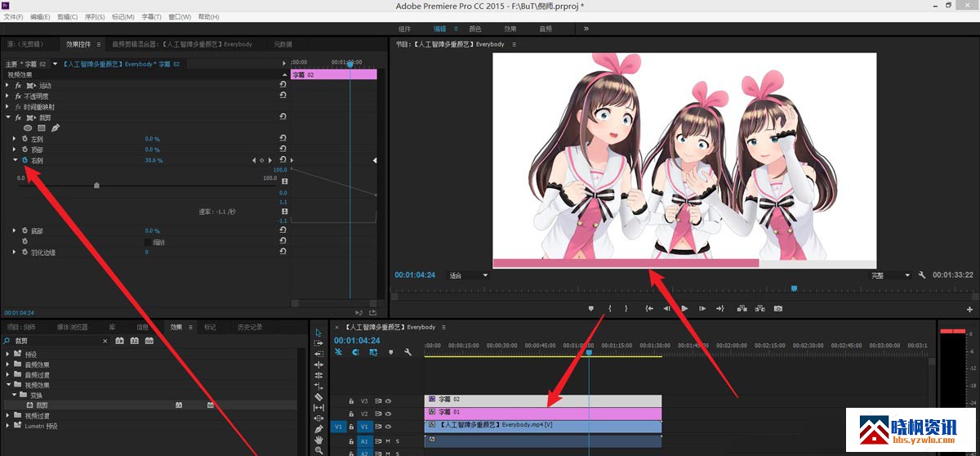
Task: Step forward one frame
Action: click(702, 308)
